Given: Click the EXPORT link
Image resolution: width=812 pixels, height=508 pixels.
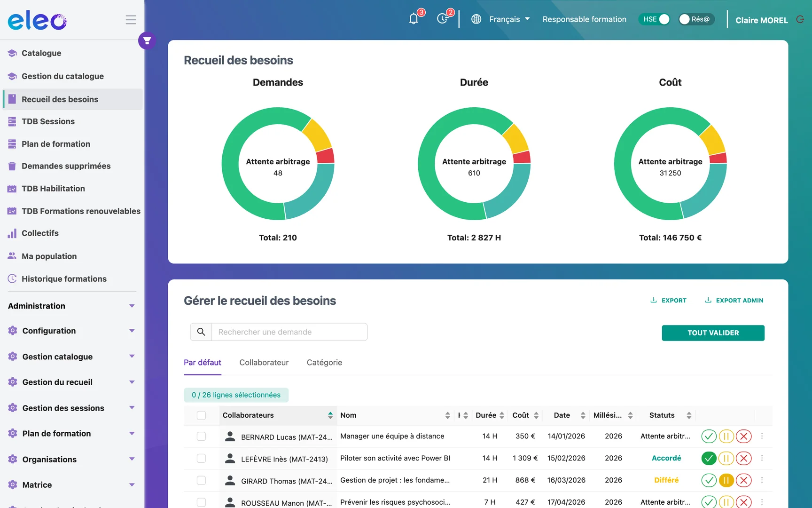Looking at the screenshot, I should [x=669, y=300].
